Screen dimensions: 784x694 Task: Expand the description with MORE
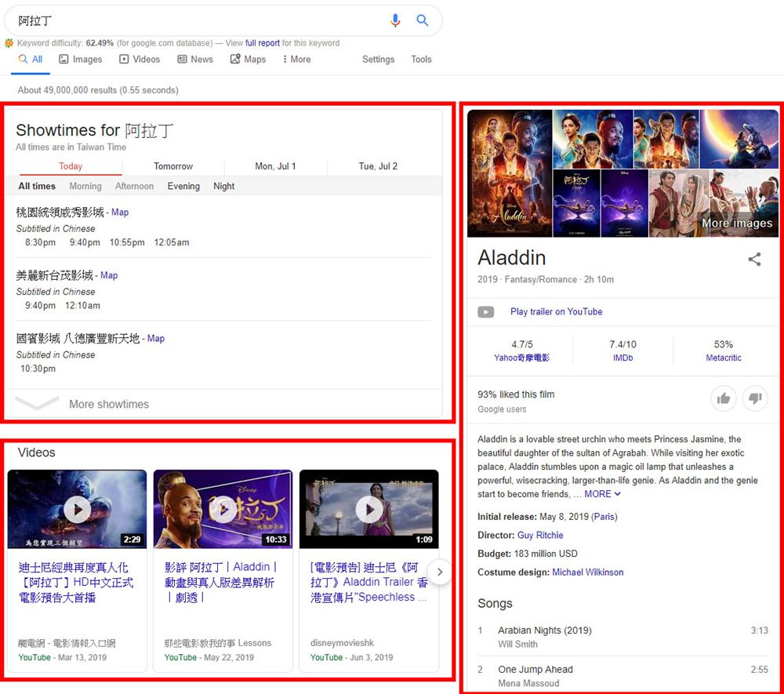[x=602, y=494]
